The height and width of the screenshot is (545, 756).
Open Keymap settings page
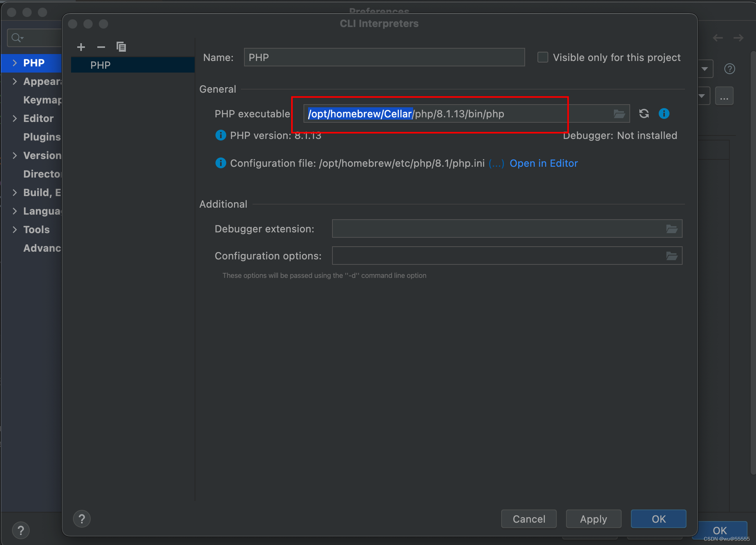click(42, 100)
